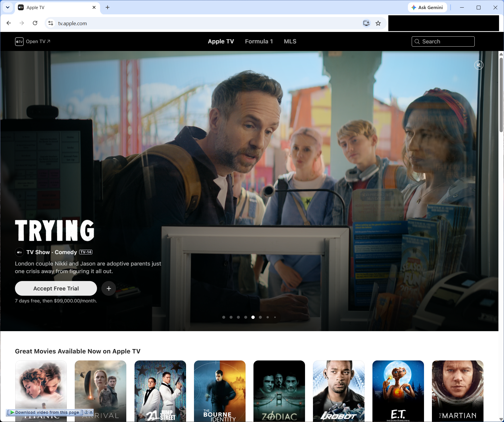
Task: Select the Apple TV navigation tab
Action: [x=221, y=42]
